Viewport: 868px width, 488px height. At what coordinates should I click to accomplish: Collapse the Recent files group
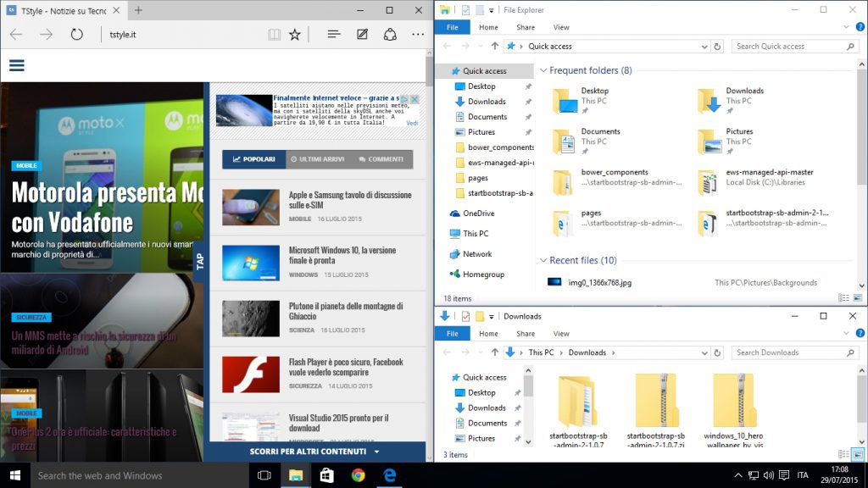click(543, 260)
